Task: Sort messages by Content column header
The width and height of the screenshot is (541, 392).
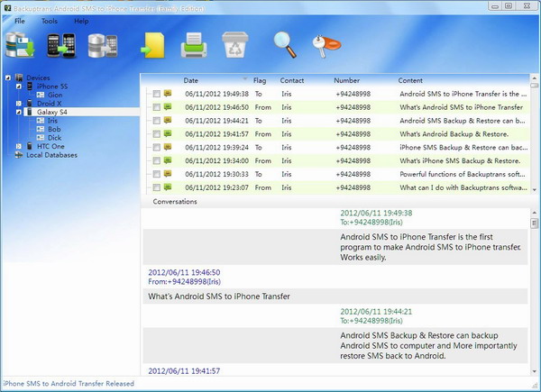Action: 410,80
